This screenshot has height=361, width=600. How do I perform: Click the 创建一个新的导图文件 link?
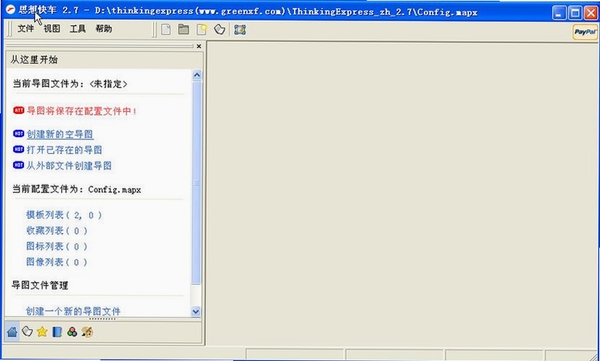[x=73, y=311]
